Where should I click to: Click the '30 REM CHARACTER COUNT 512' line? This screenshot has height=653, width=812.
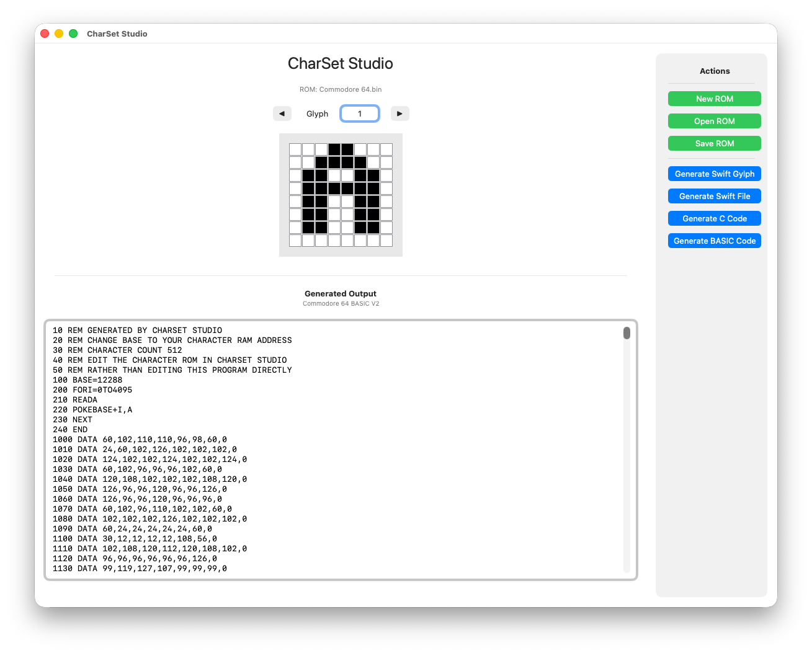(117, 350)
